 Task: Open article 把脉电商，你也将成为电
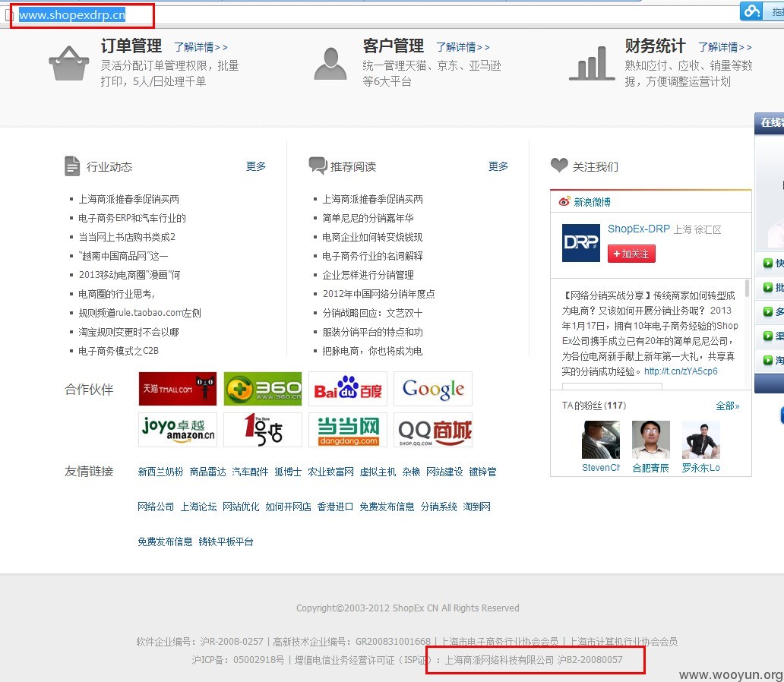pos(372,351)
